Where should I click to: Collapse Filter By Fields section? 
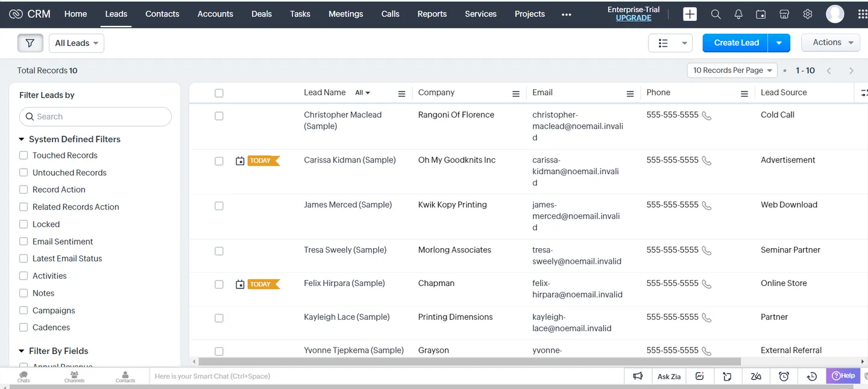(x=22, y=351)
